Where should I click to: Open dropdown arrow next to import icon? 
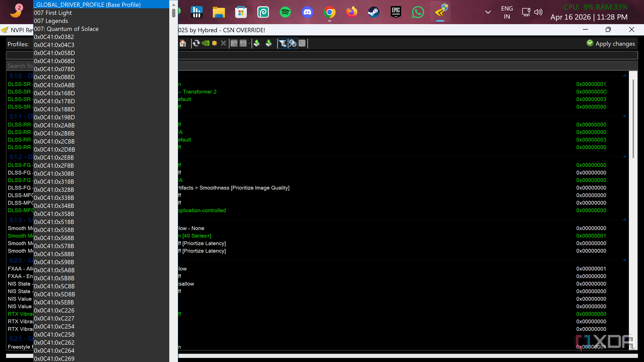point(275,44)
